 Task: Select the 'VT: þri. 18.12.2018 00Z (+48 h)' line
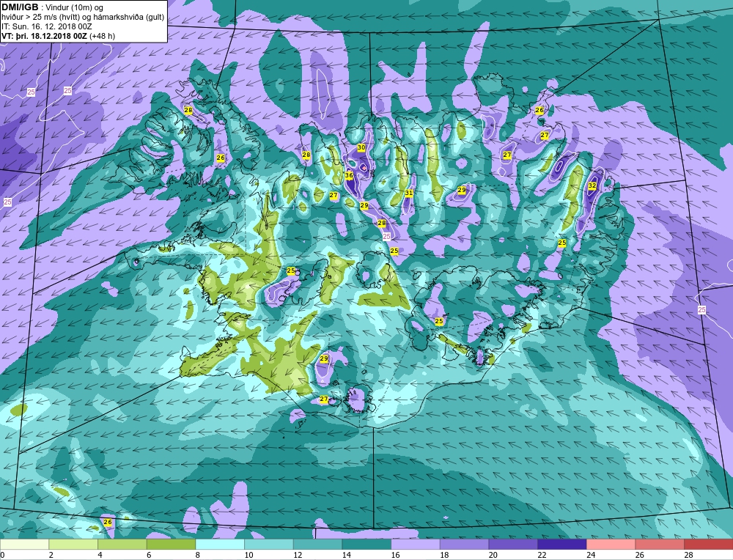[59, 35]
